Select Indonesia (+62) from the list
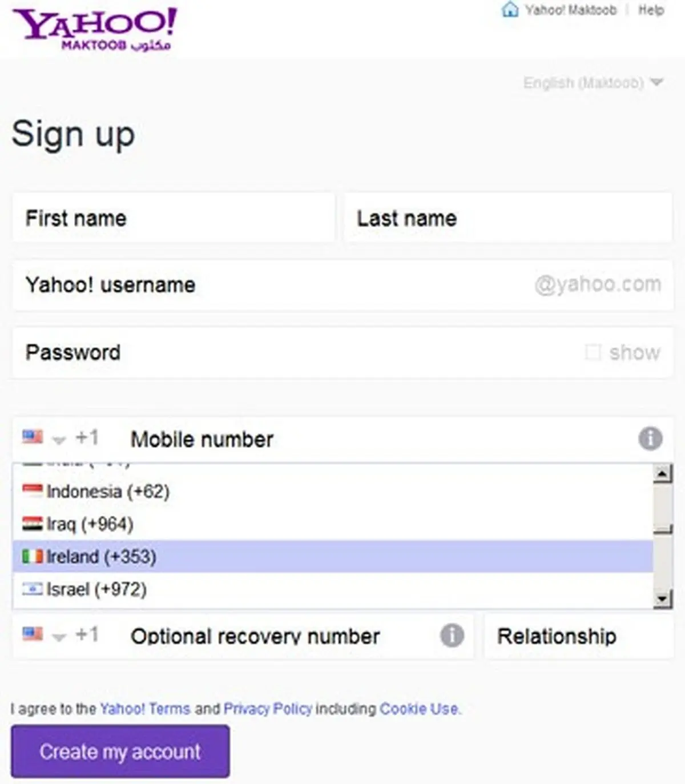Screen dimensions: 685x784 tap(107, 491)
